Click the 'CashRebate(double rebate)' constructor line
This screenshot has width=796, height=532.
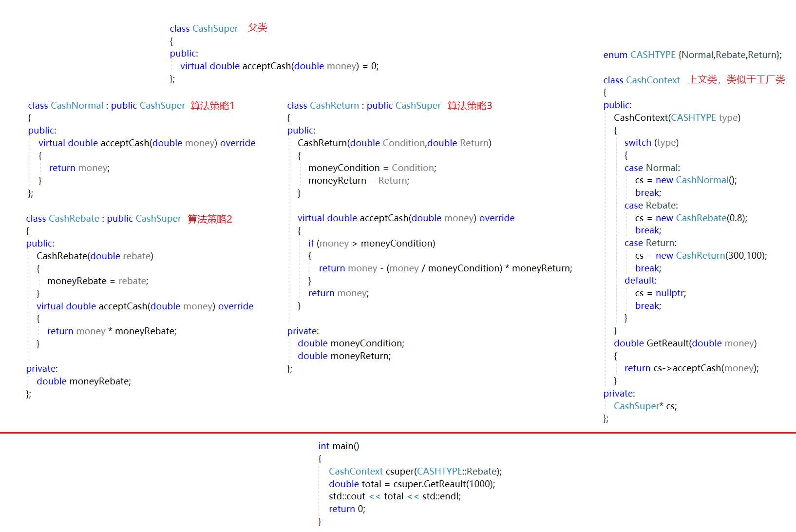coord(95,256)
